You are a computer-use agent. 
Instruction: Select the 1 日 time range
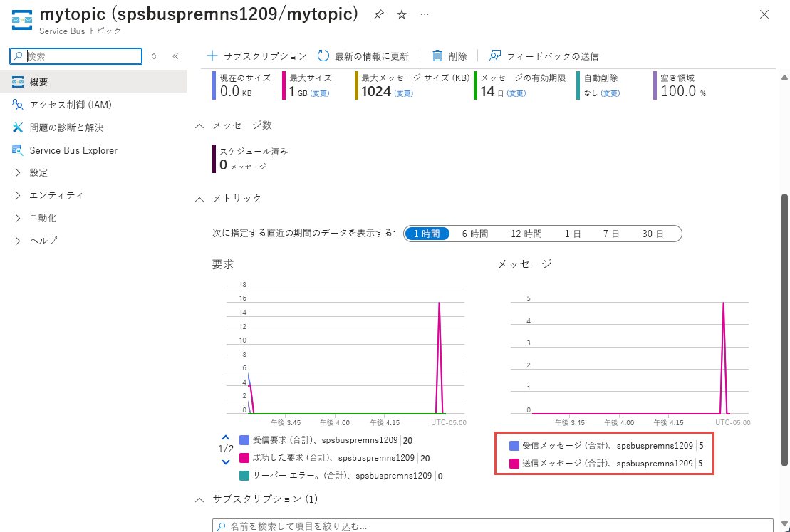[x=572, y=234]
